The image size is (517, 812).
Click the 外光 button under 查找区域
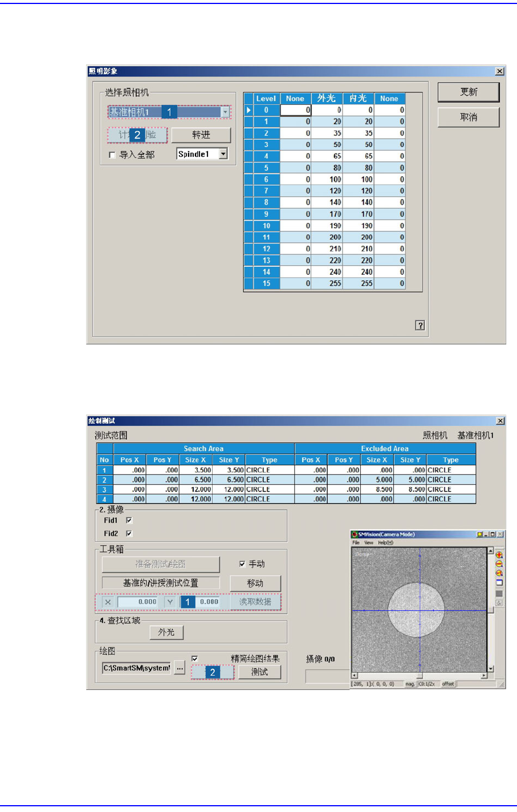coord(166,632)
